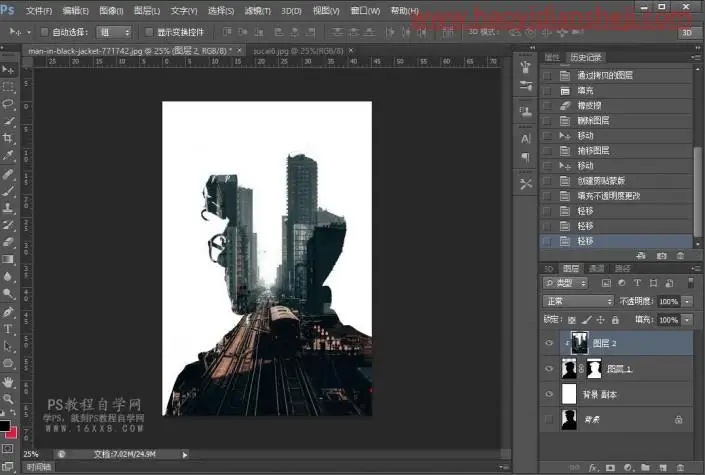705x475 pixels.
Task: Create new snapshot in History panel
Action: pos(661,256)
